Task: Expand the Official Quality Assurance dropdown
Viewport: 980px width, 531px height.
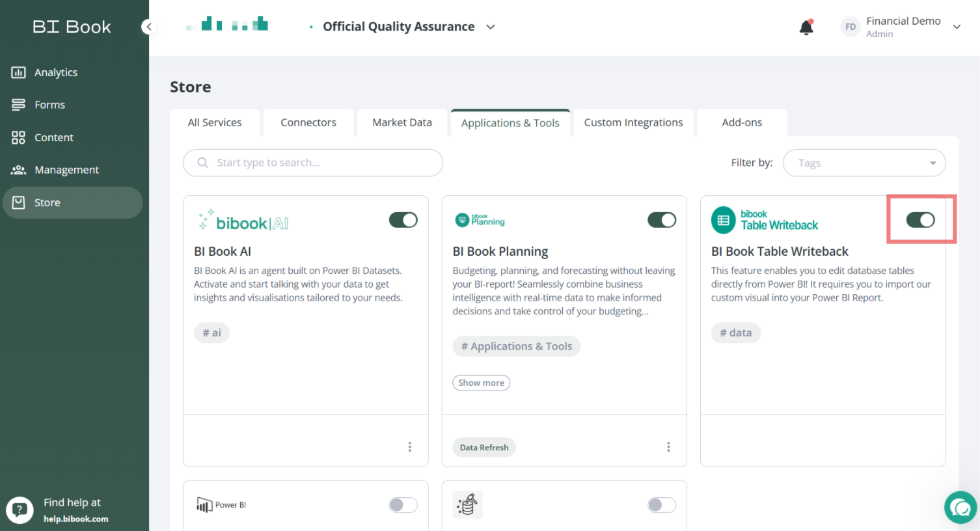Action: [491, 27]
